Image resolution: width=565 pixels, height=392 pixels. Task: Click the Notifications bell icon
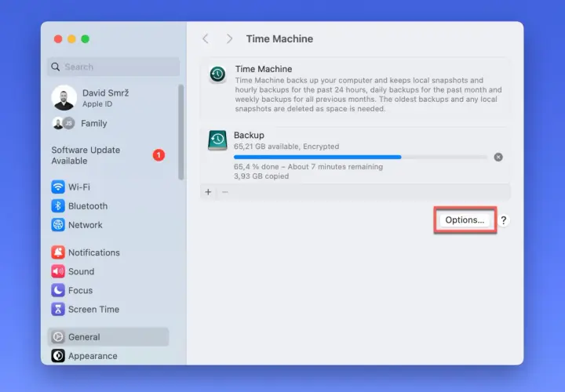tap(57, 252)
